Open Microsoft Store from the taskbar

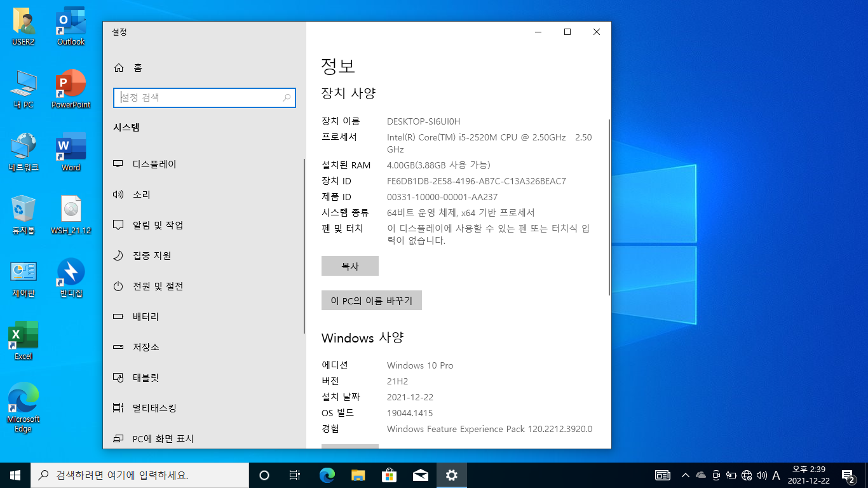point(389,475)
